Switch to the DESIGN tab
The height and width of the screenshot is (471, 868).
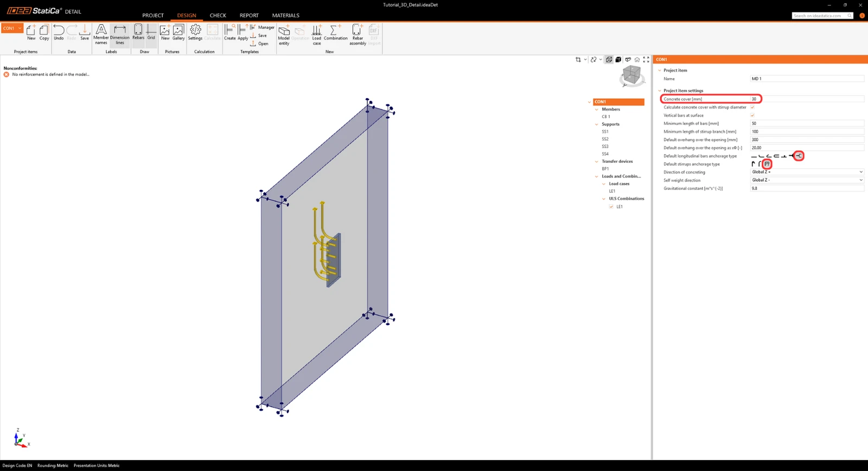click(x=187, y=15)
